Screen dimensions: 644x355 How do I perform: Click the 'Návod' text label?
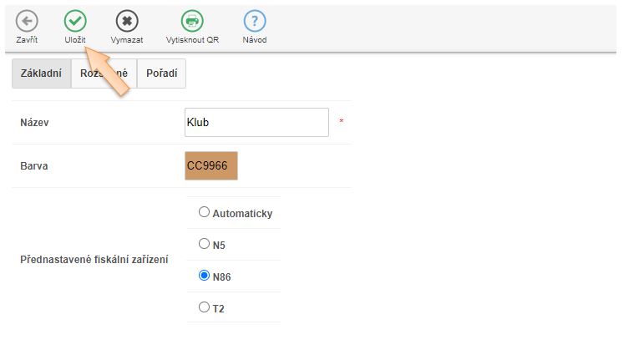click(x=255, y=40)
